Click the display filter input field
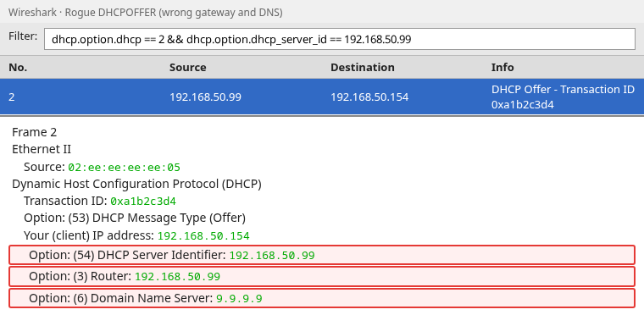644x315 pixels. pyautogui.click(x=340, y=39)
